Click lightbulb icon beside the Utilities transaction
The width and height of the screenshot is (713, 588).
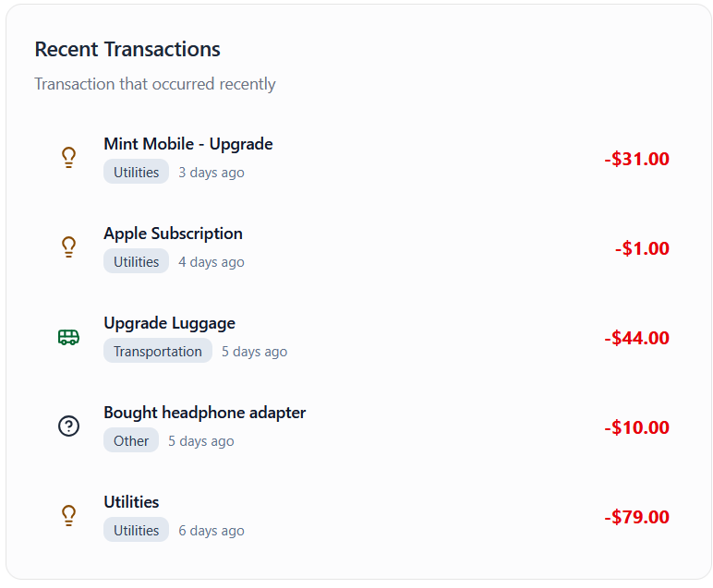(68, 516)
